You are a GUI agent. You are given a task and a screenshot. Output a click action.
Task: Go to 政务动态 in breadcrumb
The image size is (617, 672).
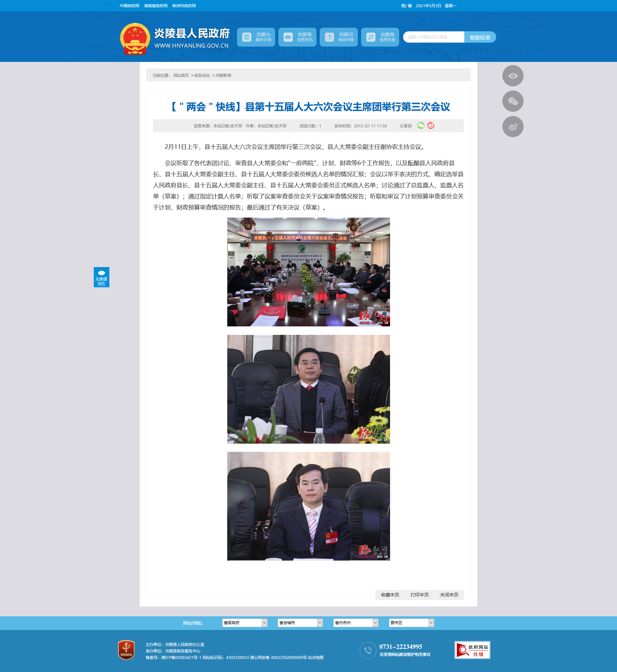[202, 76]
